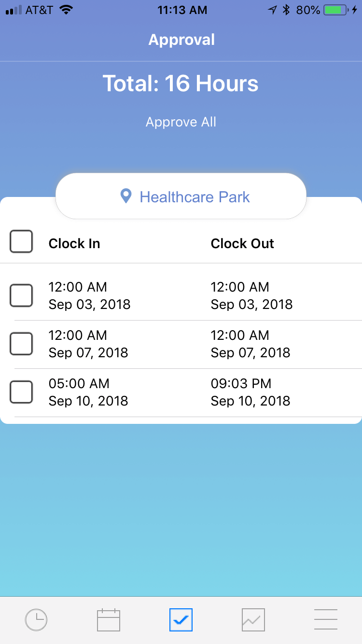This screenshot has width=362, height=644.
Task: Open the chart reports tab icon
Action: [x=253, y=620]
